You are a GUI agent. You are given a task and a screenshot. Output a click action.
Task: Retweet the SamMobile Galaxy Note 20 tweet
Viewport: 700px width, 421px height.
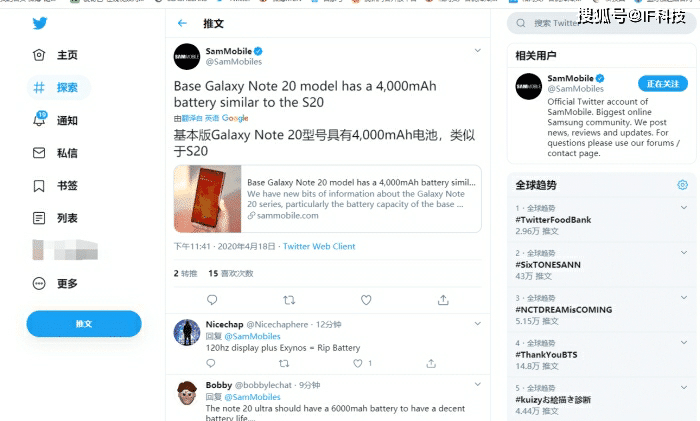[289, 300]
